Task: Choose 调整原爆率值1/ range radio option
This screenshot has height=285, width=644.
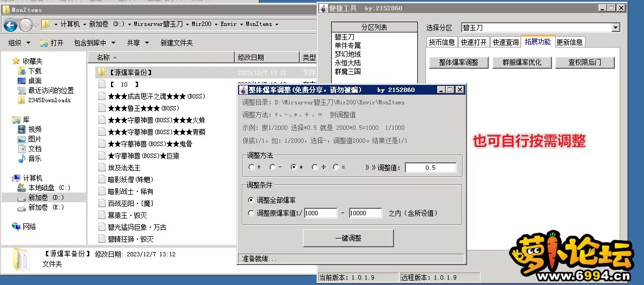Action: click(251, 213)
